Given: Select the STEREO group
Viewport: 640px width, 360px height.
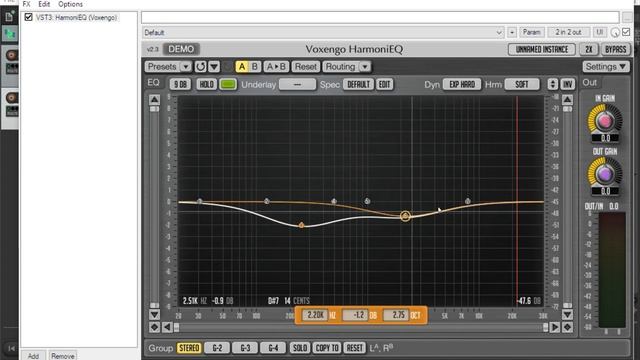Looking at the screenshot, I should pyautogui.click(x=189, y=348).
